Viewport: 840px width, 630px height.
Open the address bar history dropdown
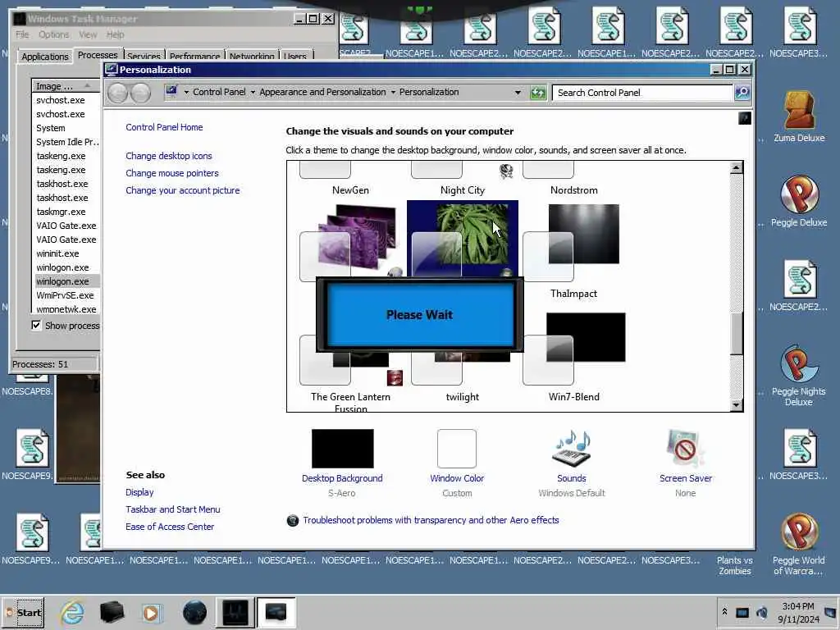pyautogui.click(x=518, y=93)
